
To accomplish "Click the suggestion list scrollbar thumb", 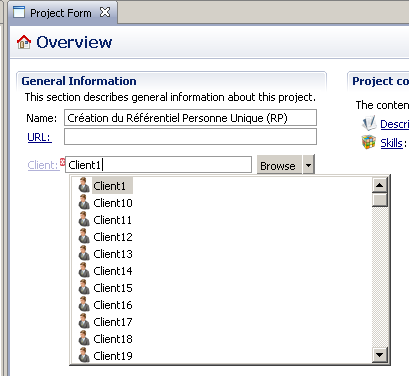I will point(380,200).
